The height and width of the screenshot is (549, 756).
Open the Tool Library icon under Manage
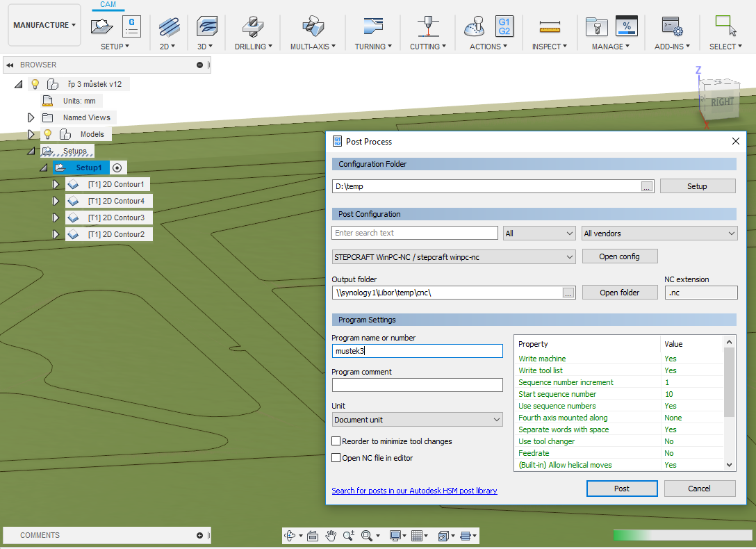(595, 26)
